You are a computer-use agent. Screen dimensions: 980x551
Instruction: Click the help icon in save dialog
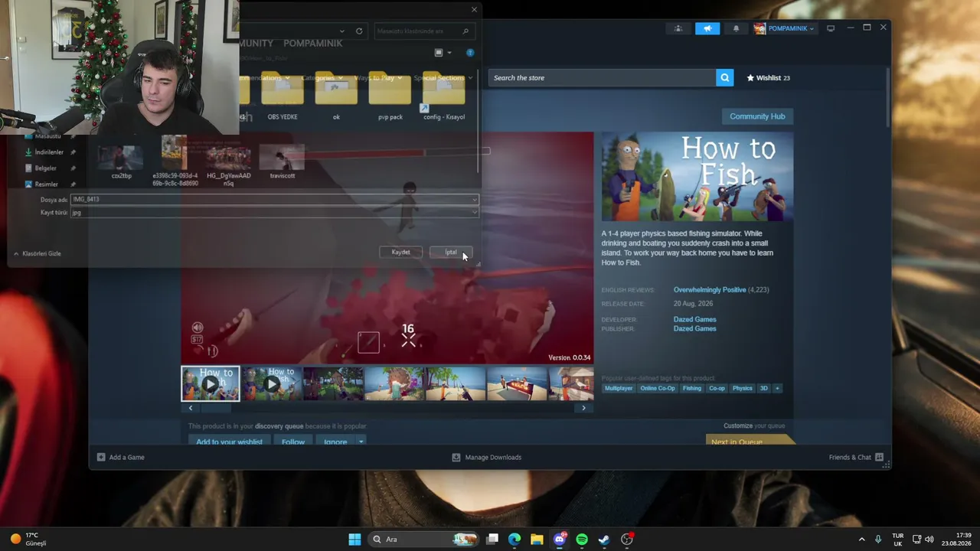470,53
